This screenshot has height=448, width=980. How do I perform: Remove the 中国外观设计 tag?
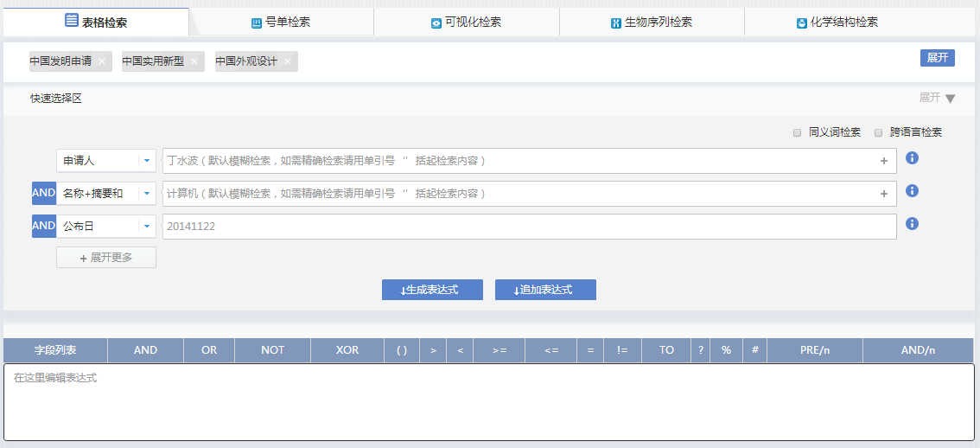point(288,61)
